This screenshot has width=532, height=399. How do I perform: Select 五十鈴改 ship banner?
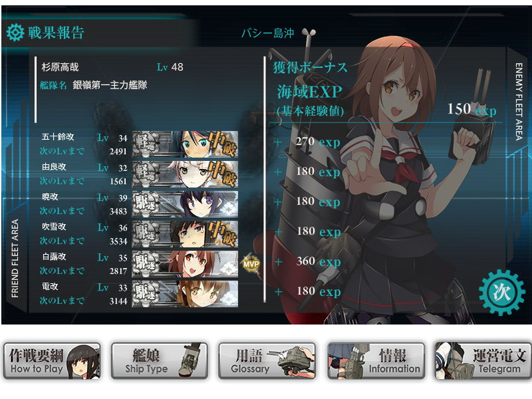pyautogui.click(x=185, y=144)
